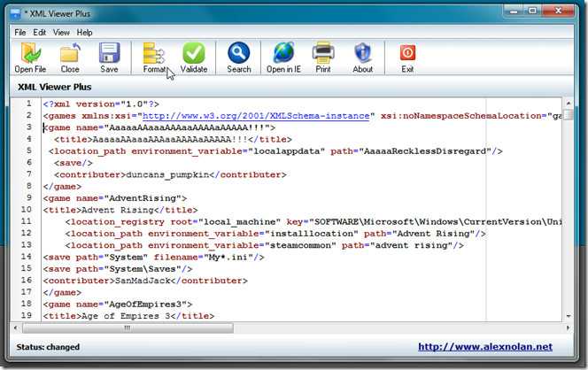Screen dimensions: 588x370
Task: Run validation using the Validate checkmark icon
Action: [x=194, y=57]
